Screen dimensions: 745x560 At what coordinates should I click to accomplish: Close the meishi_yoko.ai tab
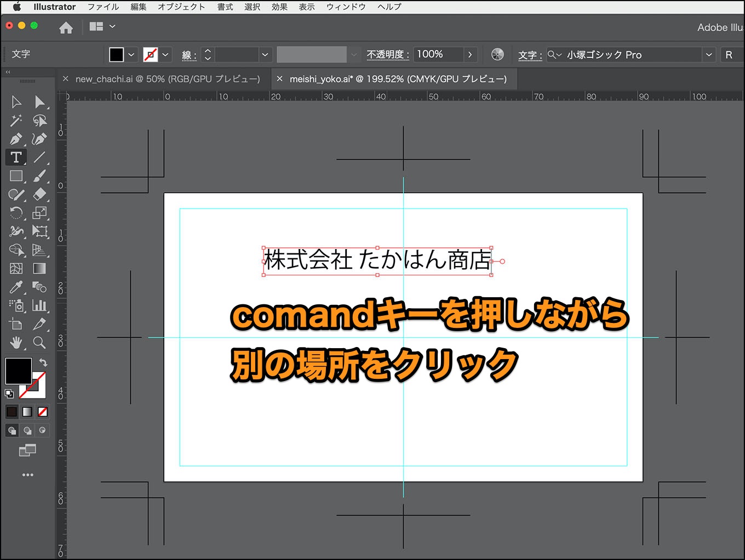click(x=279, y=79)
